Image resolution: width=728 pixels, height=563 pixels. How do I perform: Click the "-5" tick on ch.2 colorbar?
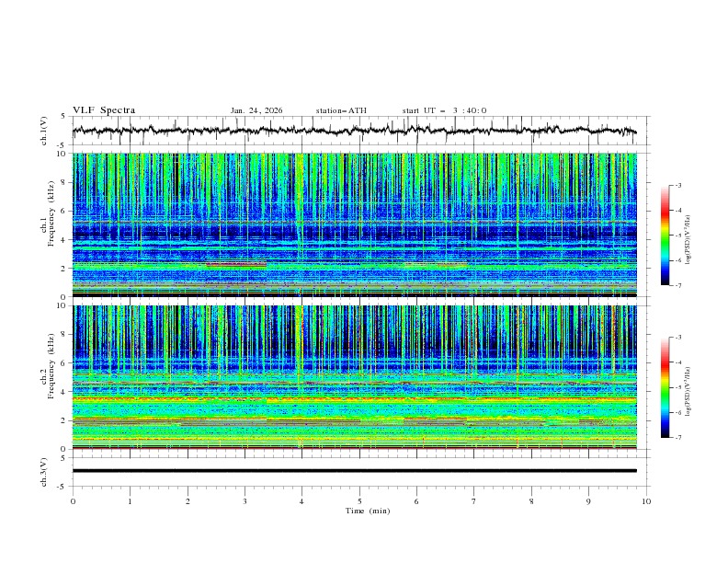677,387
